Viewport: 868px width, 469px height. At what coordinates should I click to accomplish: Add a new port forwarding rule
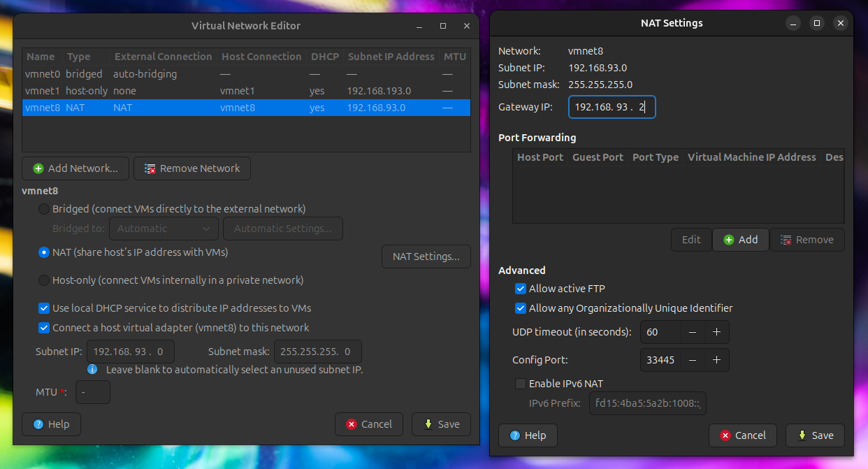[x=740, y=240]
